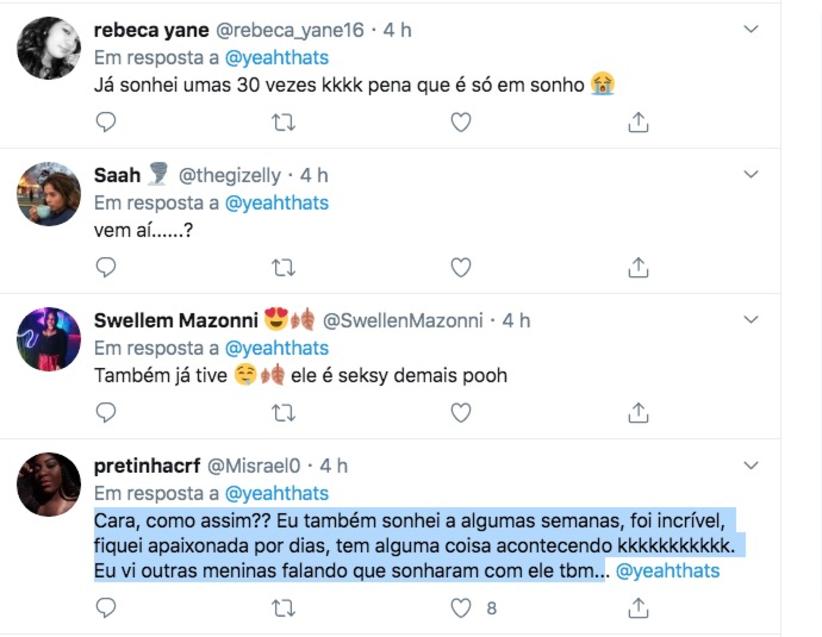822x637 pixels.
Task: Share Swellem Mazonni's tweet
Action: point(638,412)
